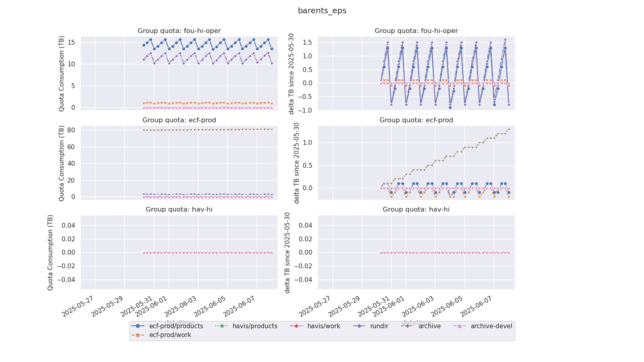
Task: Click the archive brown legend marker
Action: coord(407,326)
